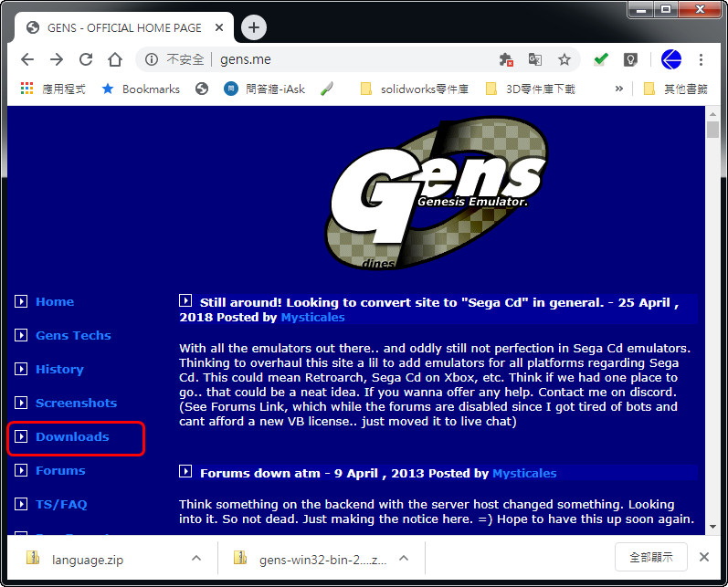Bookmark this page with the star
The width and height of the screenshot is (728, 587).
pos(564,59)
